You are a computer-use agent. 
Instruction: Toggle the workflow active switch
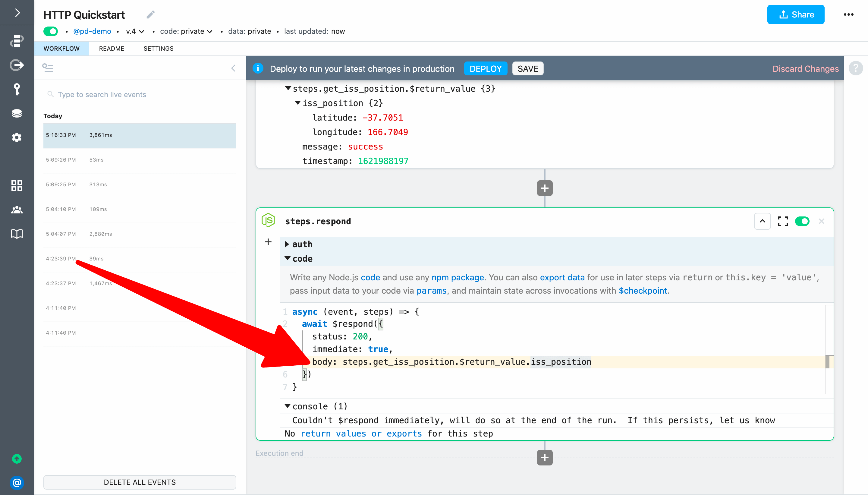tap(51, 31)
